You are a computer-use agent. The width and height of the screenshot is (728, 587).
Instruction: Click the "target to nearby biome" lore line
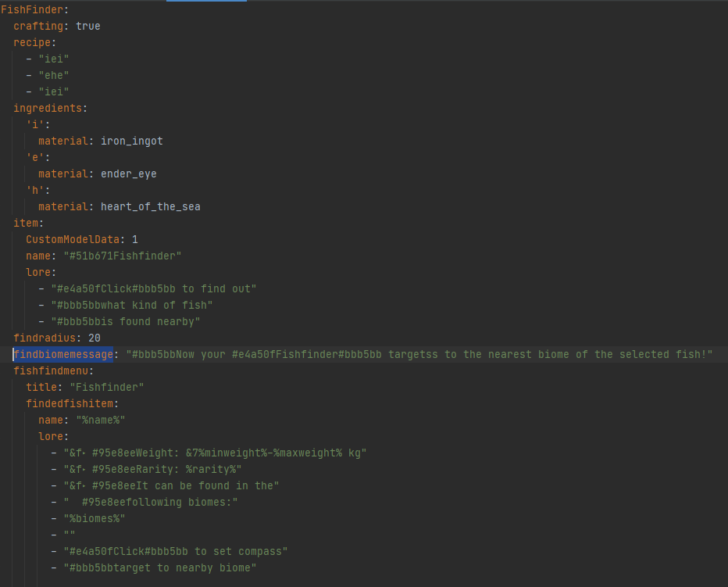click(159, 567)
